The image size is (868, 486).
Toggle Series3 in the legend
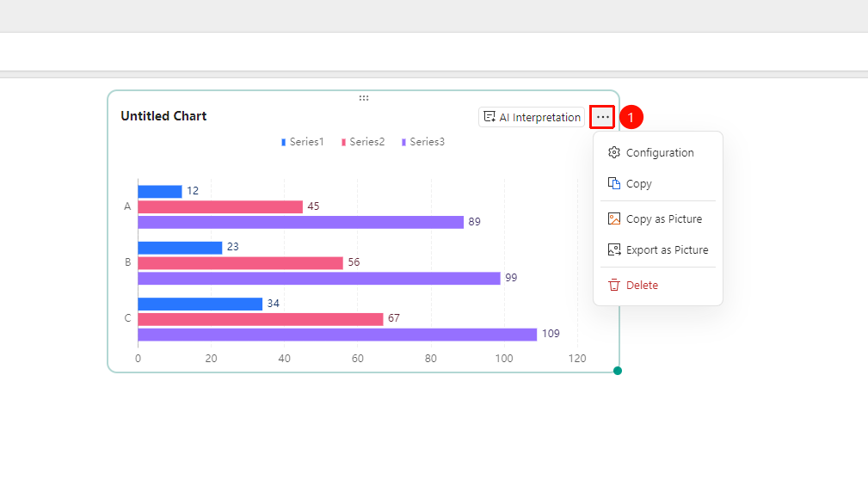click(423, 142)
